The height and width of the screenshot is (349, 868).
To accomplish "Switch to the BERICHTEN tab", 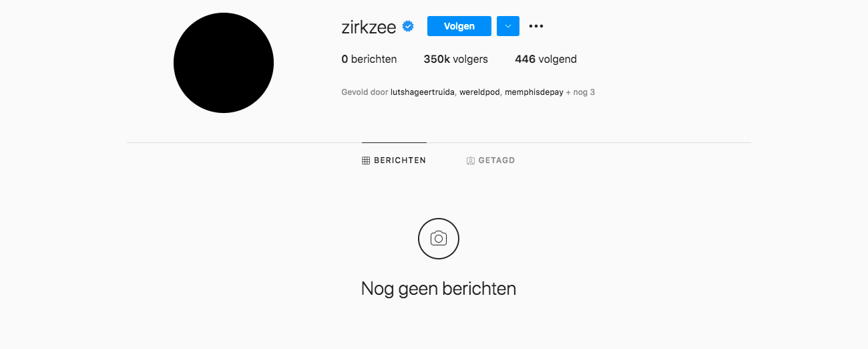I will tap(394, 160).
